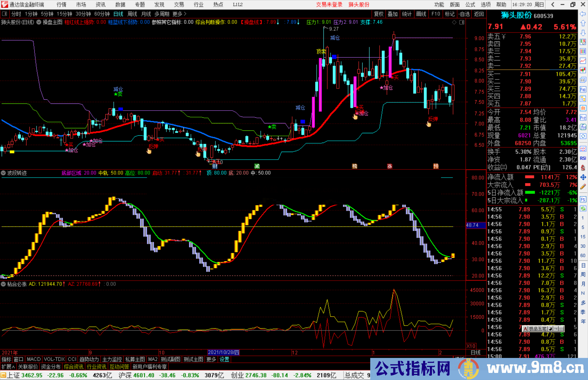Screen dimensions: 588x380
Task: Open the quote list grid icon in sidebar
Action: (x=583, y=51)
